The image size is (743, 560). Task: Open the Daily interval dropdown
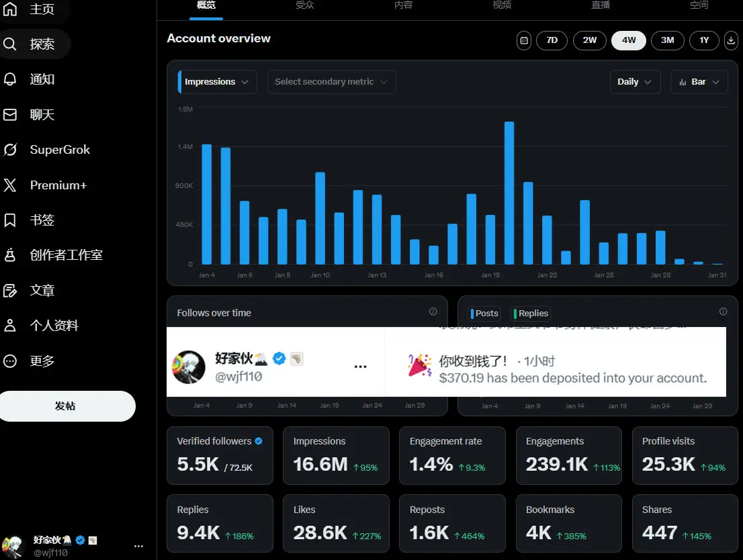(x=635, y=81)
